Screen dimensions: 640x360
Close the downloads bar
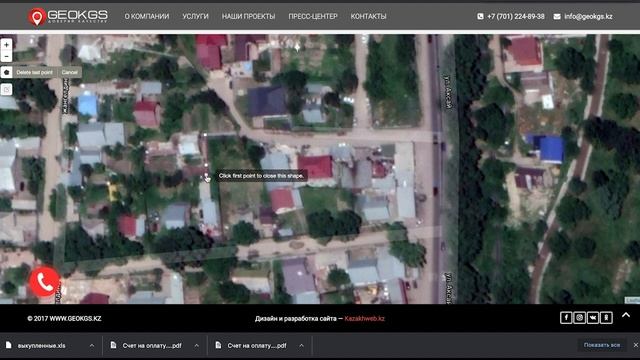(636, 345)
